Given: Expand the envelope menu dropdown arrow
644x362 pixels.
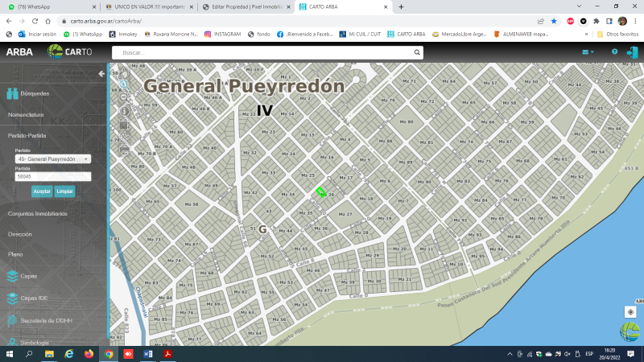Looking at the screenshot, I should pos(592,52).
